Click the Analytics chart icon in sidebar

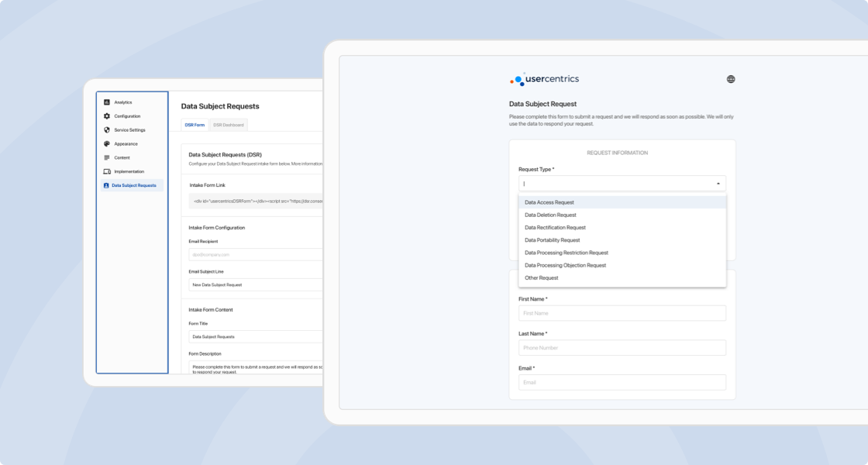coord(107,102)
